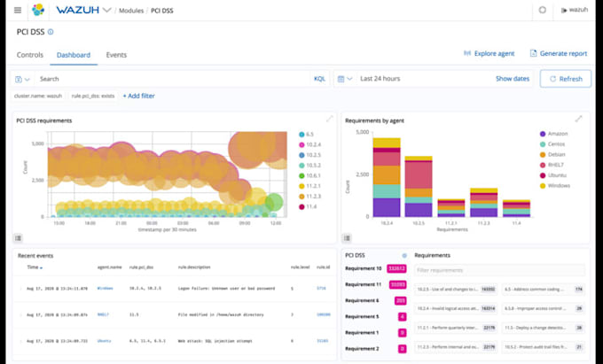
Task: Toggle the Centos agent legend swatch
Action: coord(543,144)
